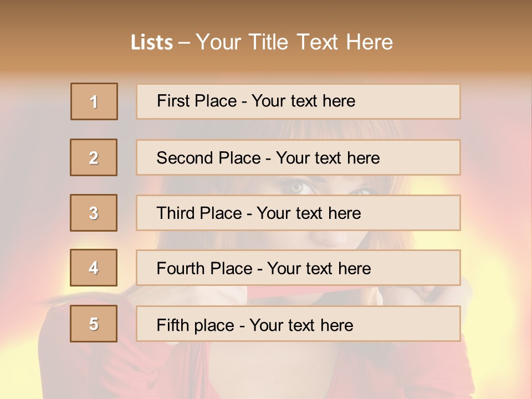Viewport: 532px width, 399px height.
Task: Select the number 4 box
Action: (94, 268)
